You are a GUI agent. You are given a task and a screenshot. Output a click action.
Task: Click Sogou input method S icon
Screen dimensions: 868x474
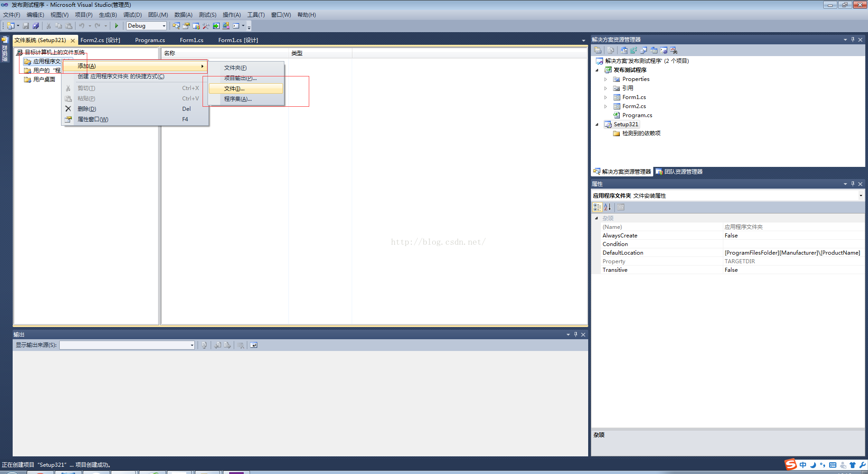pyautogui.click(x=790, y=465)
